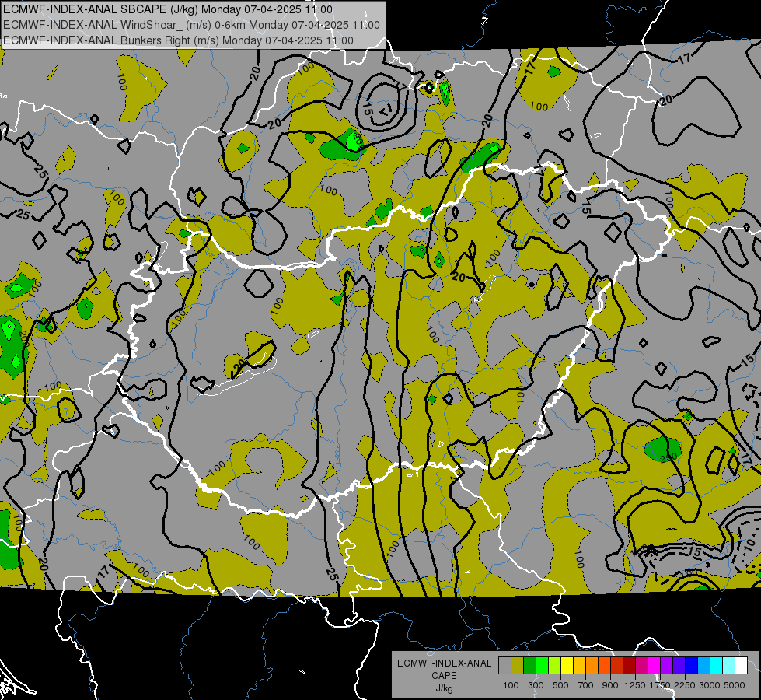Pick the amber gold swatch in the CAPE legend
This screenshot has height=700, width=761.
579,665
